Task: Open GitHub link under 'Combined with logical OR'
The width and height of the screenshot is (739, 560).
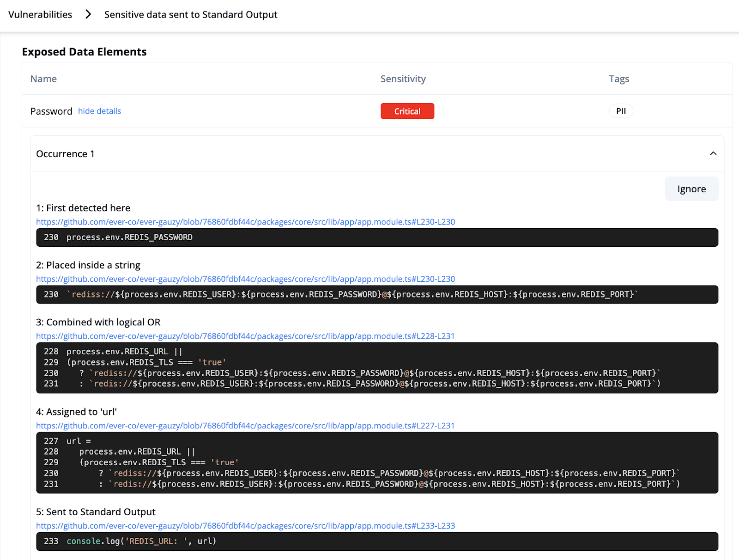Action: coord(245,336)
